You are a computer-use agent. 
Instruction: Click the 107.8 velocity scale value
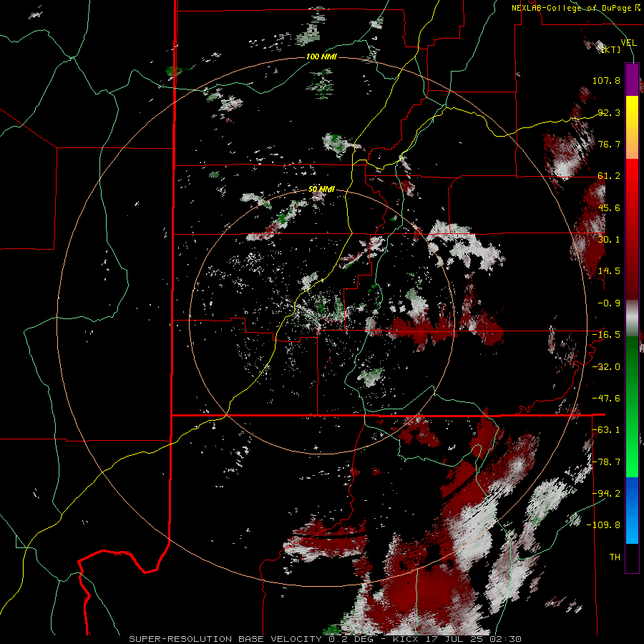(606, 80)
